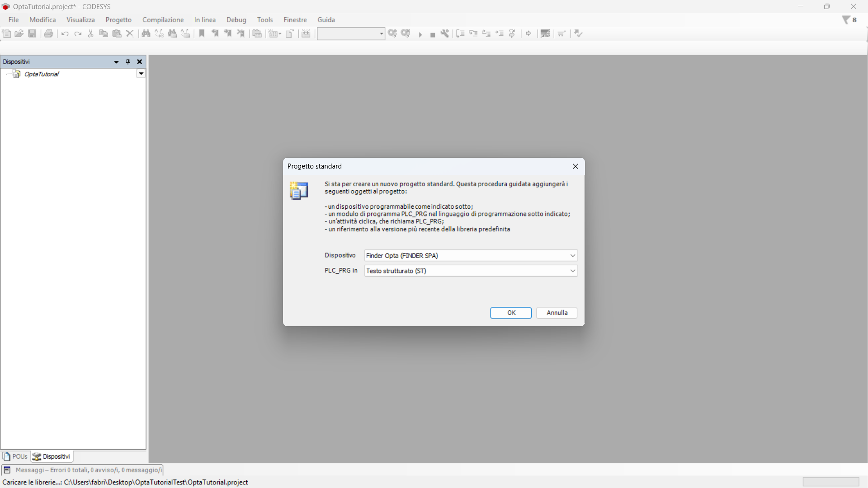Open the Dispositivi panel options arrow
Image resolution: width=868 pixels, height=488 pixels.
[116, 62]
